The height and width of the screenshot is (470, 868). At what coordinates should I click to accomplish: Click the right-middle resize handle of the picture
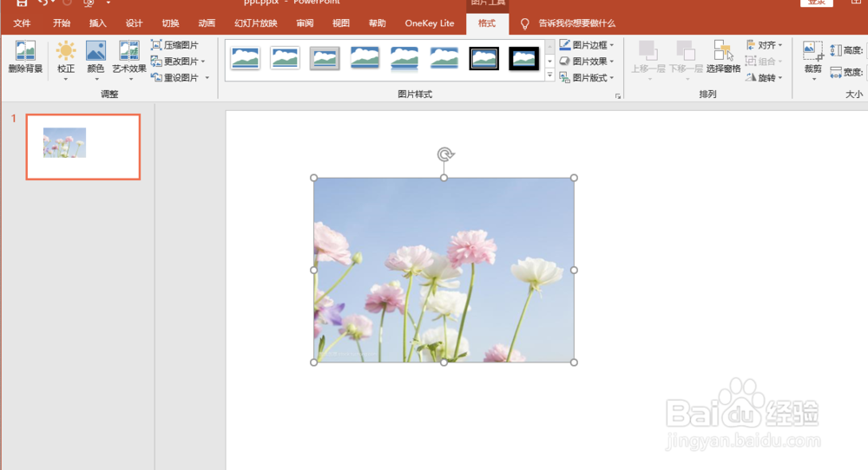[574, 270]
